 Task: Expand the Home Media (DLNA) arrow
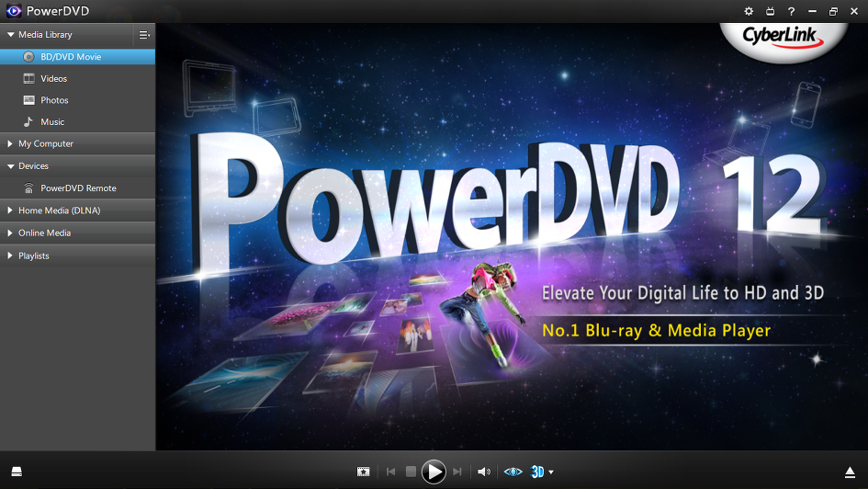point(10,210)
